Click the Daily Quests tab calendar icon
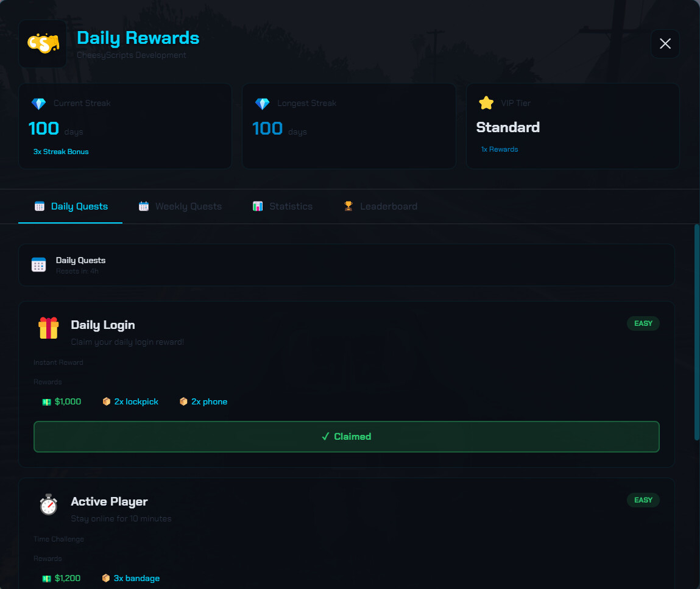Screen dimensions: 700x589 (x=39, y=206)
